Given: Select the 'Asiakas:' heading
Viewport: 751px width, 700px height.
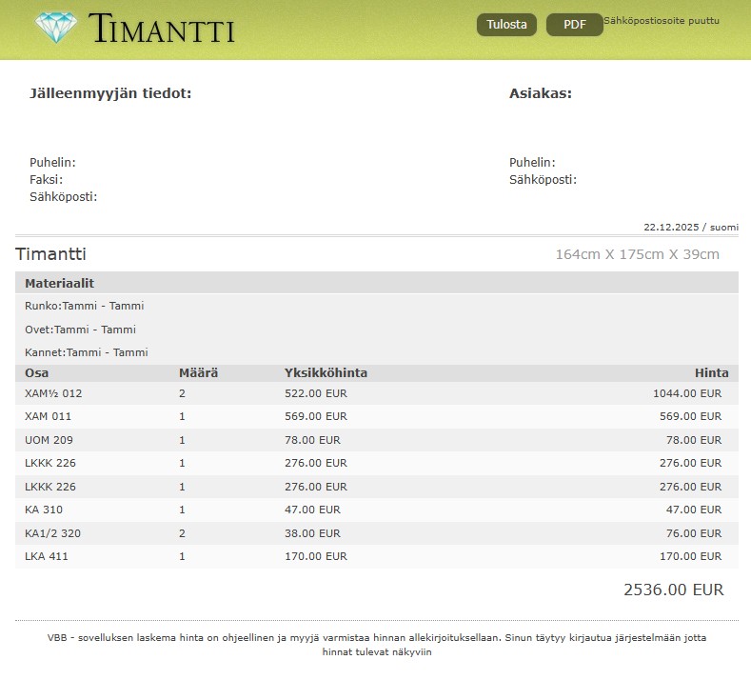Looking at the screenshot, I should pyautogui.click(x=540, y=93).
